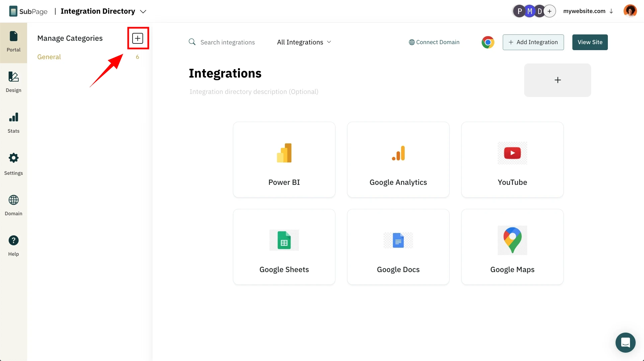The width and height of the screenshot is (644, 361).
Task: Click the SubPage logo
Action: (x=28, y=11)
